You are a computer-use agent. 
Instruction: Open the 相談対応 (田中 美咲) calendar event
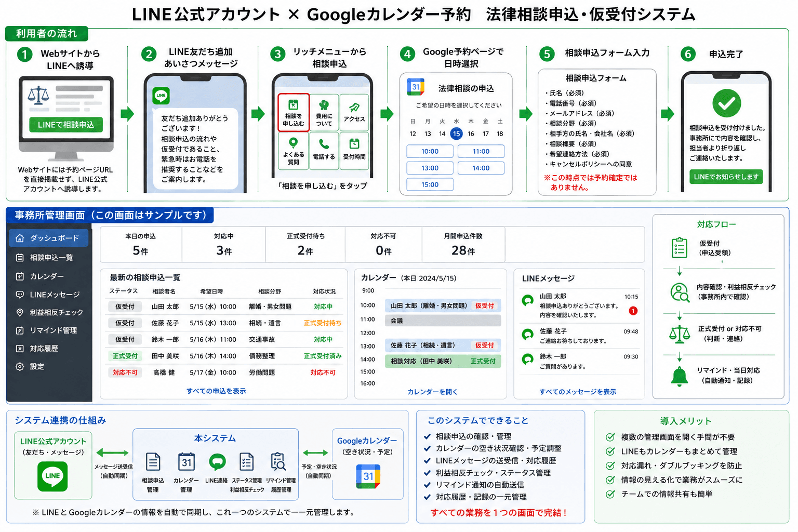(443, 361)
